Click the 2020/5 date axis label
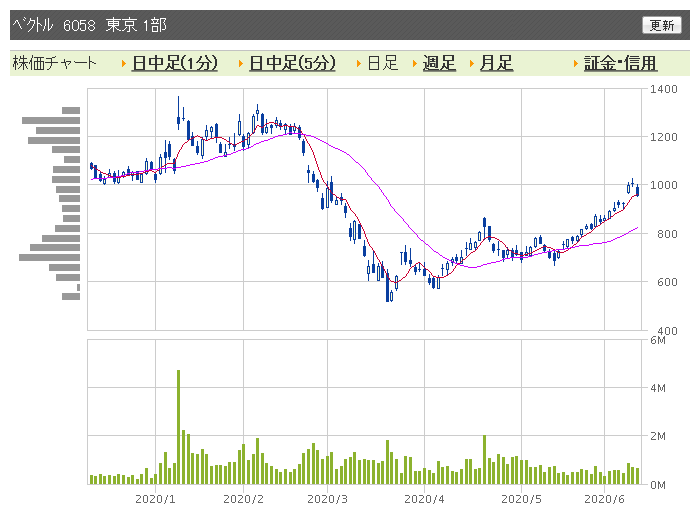Viewport: 700px width, 519px height. click(x=521, y=499)
